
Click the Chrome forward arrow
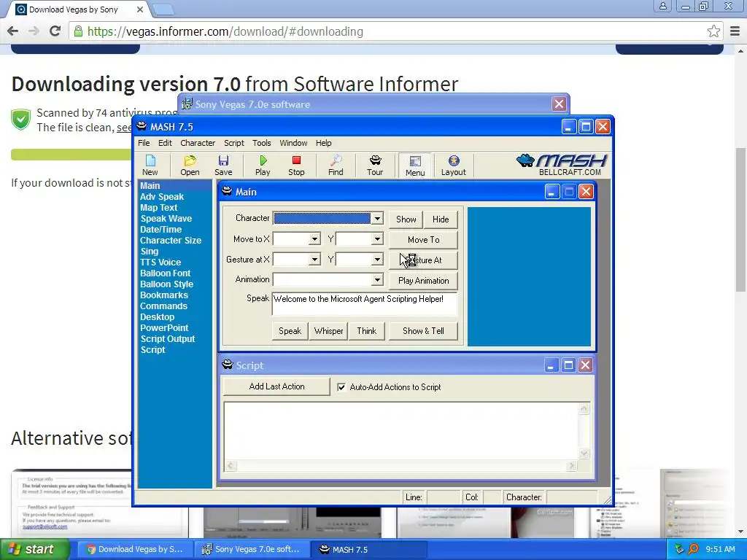[x=34, y=31]
